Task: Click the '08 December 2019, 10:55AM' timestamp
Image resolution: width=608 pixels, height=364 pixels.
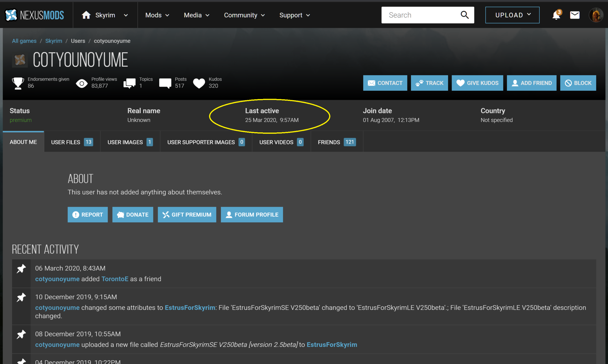Action: [78, 334]
